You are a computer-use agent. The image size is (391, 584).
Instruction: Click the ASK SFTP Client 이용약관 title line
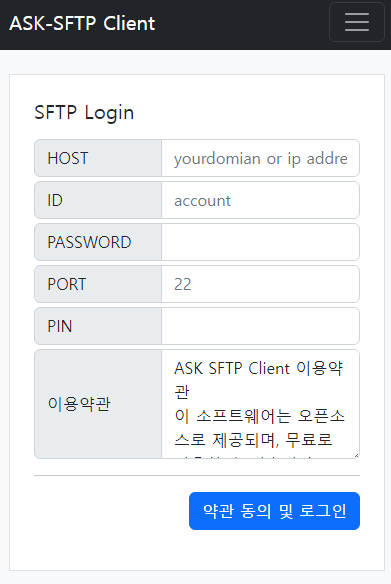258,368
